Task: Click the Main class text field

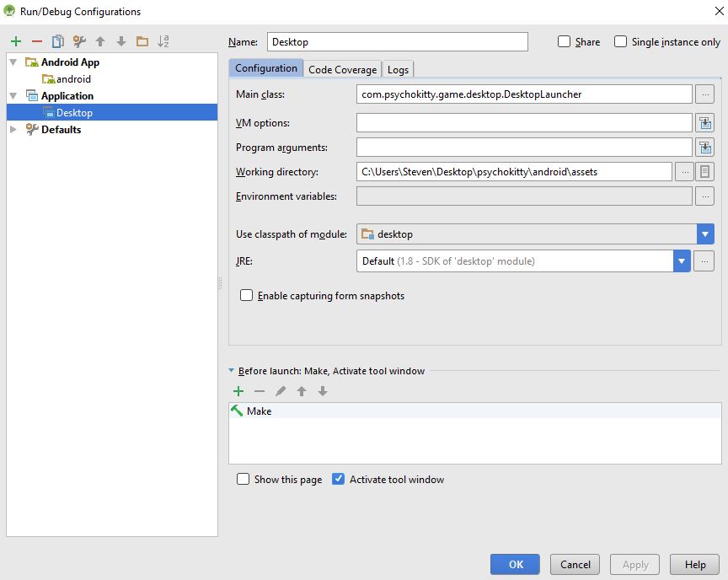Action: (524, 94)
